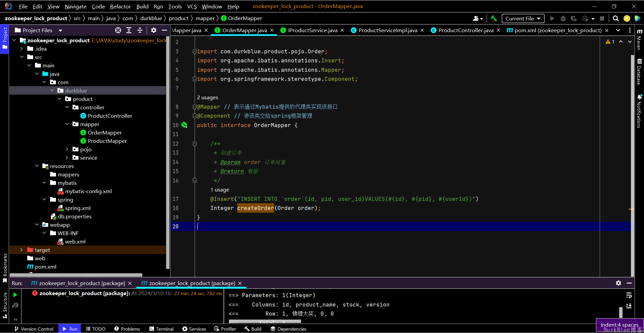Screen dimensions: 644x333
Task: Open the Terminal tool window button
Action: click(161, 329)
